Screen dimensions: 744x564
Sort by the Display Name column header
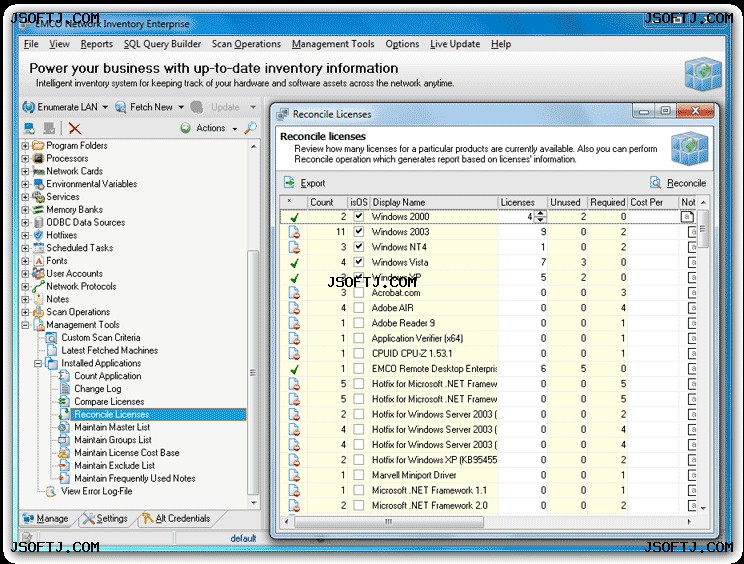(x=434, y=203)
